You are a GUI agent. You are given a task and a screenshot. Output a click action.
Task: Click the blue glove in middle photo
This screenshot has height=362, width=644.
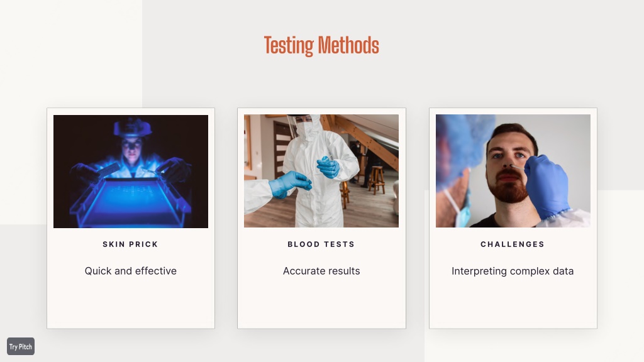289,184
